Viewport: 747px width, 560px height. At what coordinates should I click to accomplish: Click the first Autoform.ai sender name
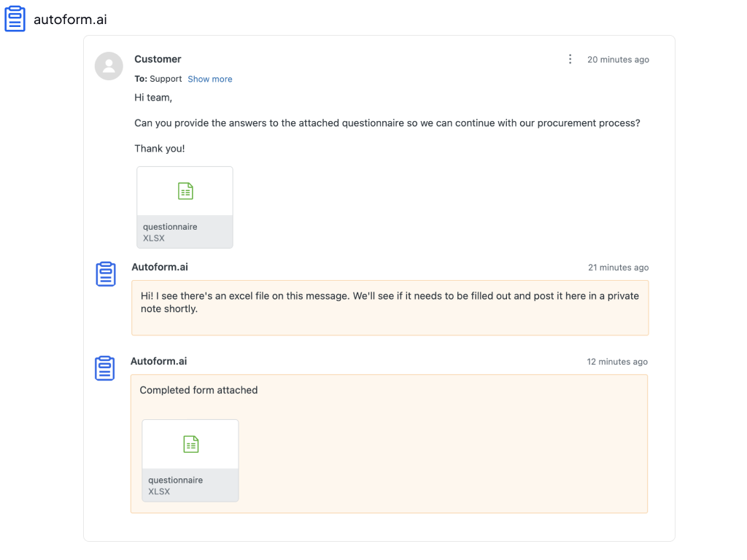pos(160,267)
